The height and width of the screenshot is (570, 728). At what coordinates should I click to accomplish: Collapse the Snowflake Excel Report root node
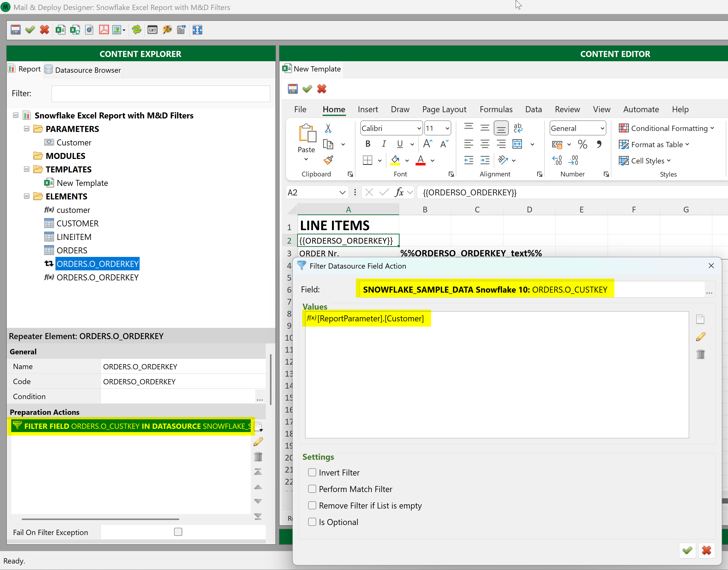15,115
